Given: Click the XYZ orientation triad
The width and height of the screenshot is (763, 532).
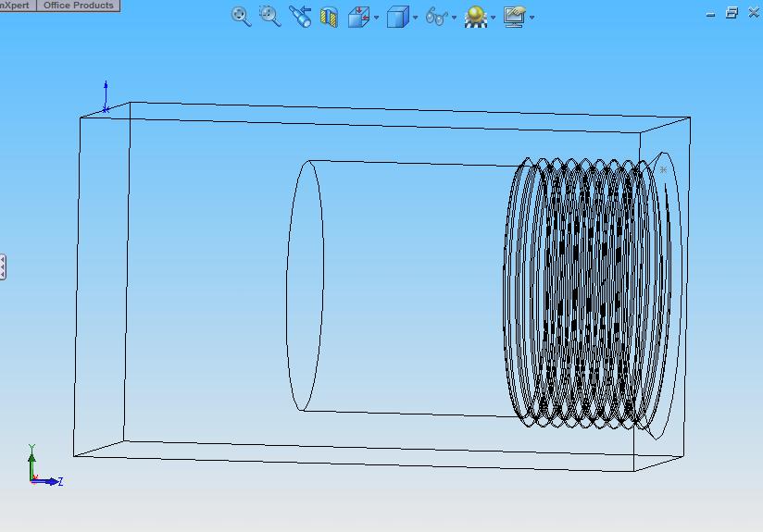Looking at the screenshot, I should (44, 466).
